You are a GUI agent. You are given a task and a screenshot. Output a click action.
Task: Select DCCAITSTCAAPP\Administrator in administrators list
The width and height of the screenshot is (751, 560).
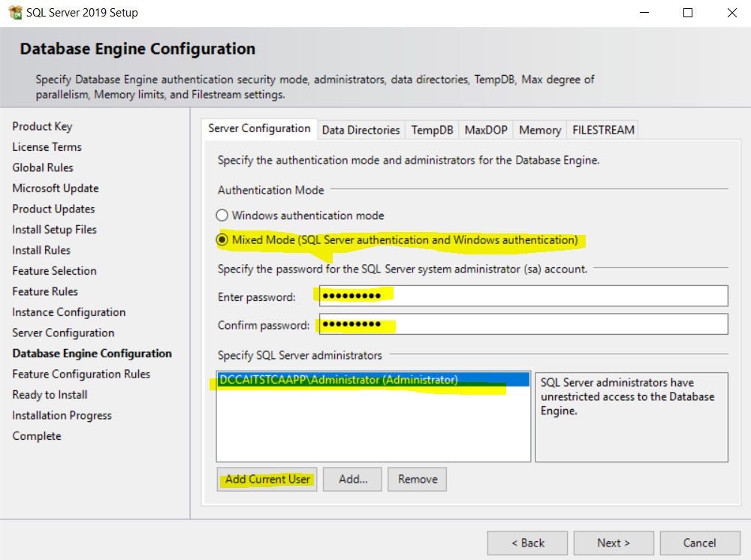tap(373, 380)
